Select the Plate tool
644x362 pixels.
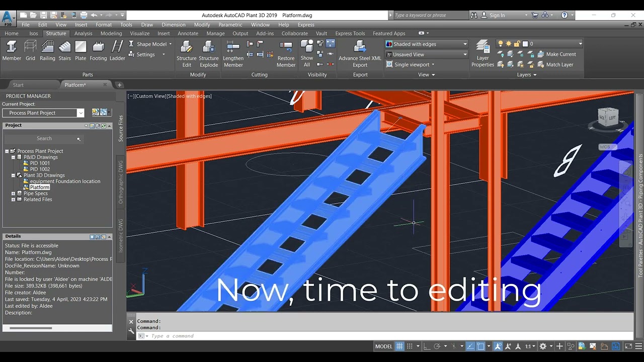[80, 51]
